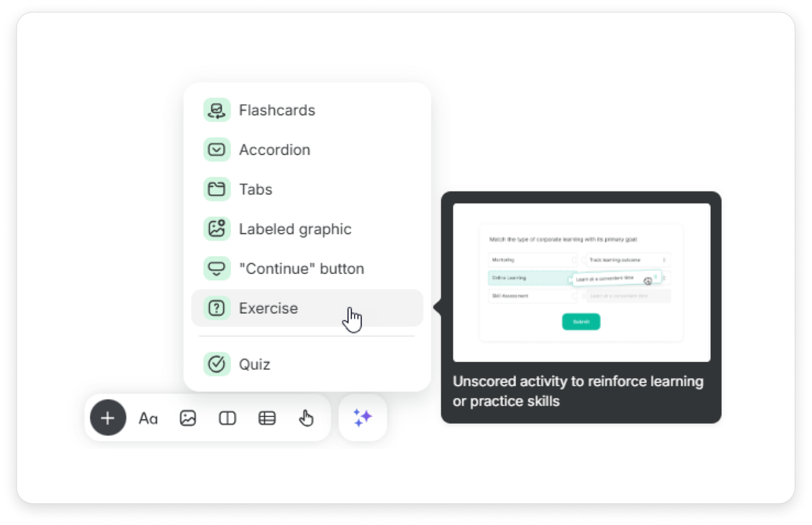
Task: Choose the two-column layout icon
Action: tap(227, 418)
